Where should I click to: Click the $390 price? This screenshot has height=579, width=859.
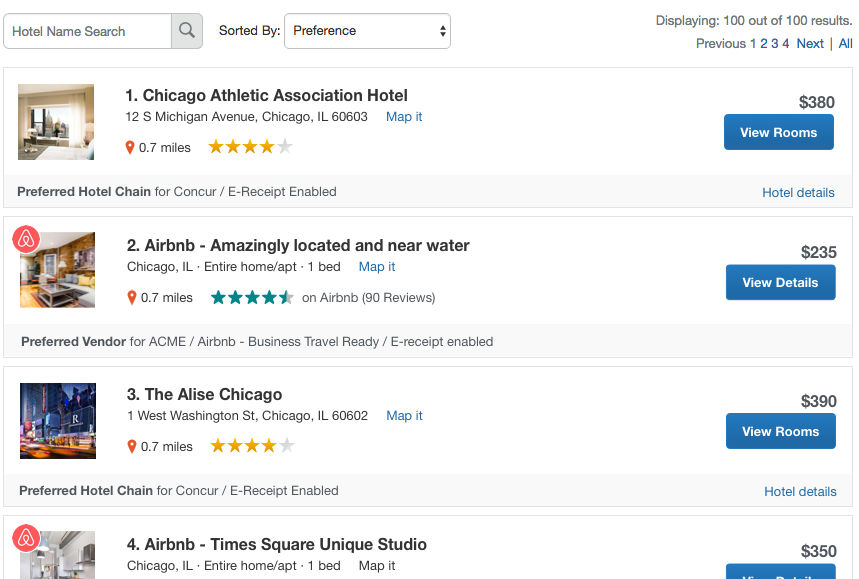coord(818,401)
